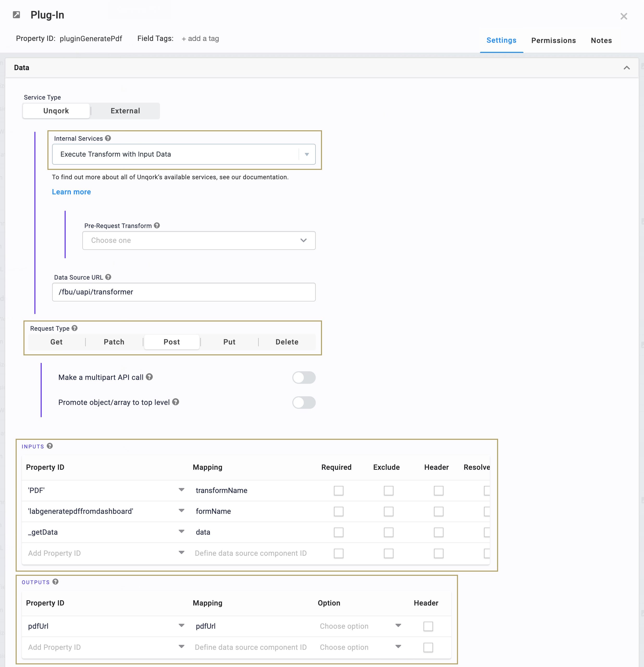The height and width of the screenshot is (667, 644).
Task: Open the pdfUrl Choose option dropdown
Action: click(361, 626)
